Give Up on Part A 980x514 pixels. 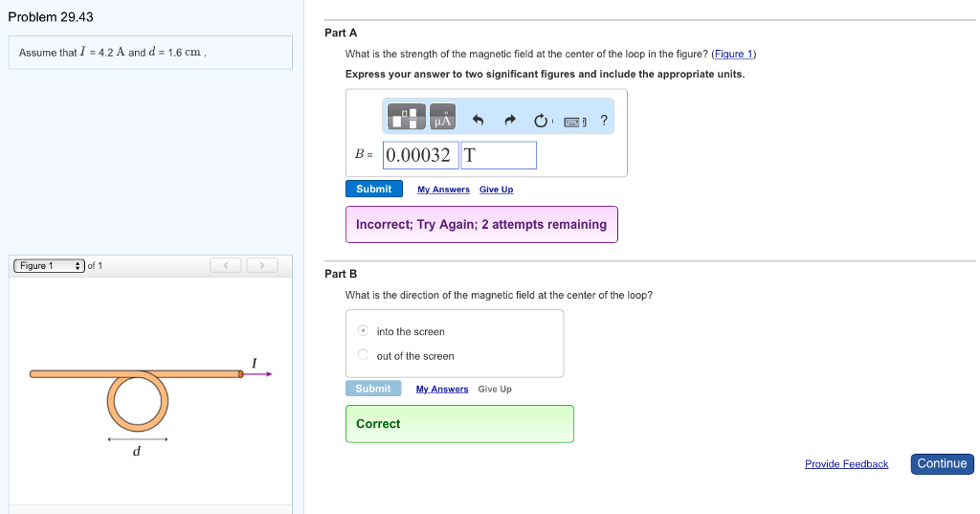coord(497,190)
